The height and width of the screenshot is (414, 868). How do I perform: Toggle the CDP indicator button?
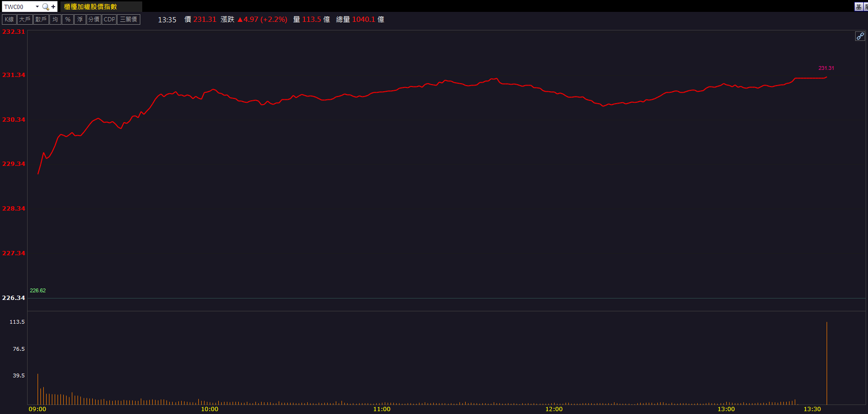pos(109,19)
